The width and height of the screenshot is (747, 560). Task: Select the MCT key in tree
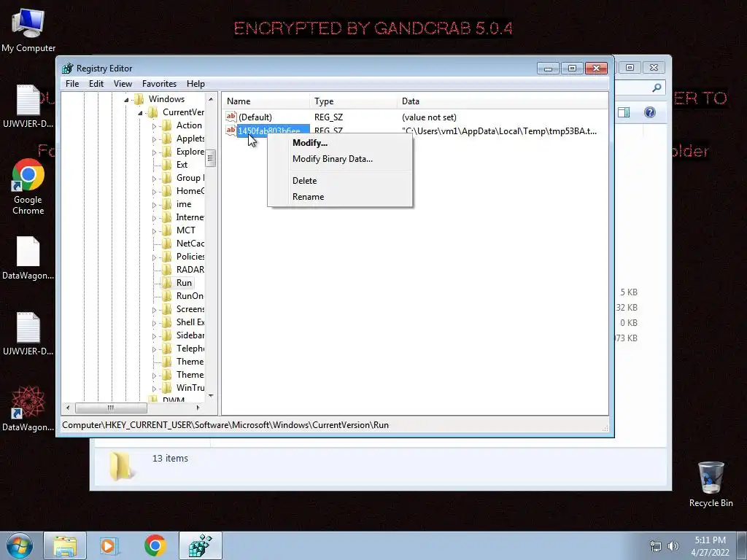tap(186, 230)
